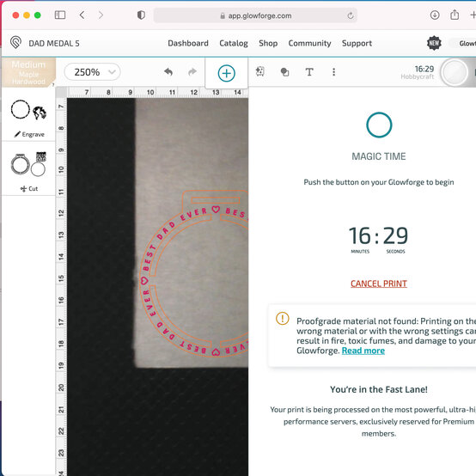Click the Glowforge logo icon
476x476 pixels.
point(15,43)
